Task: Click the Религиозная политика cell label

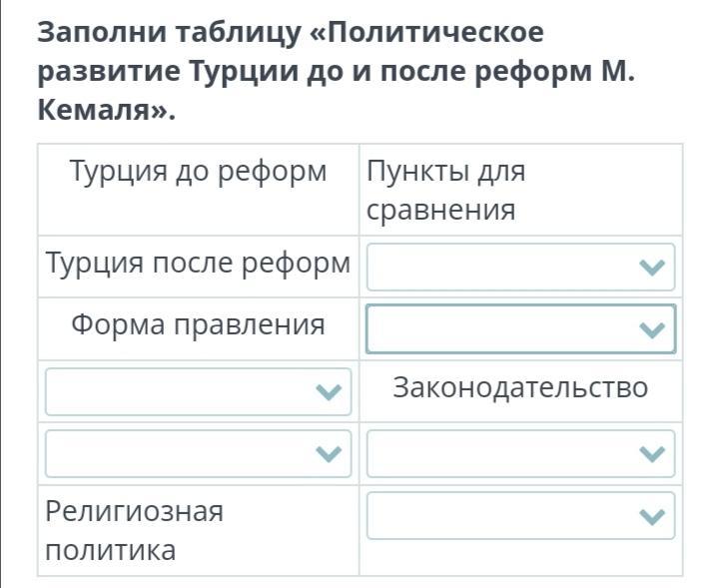Action: point(134,530)
